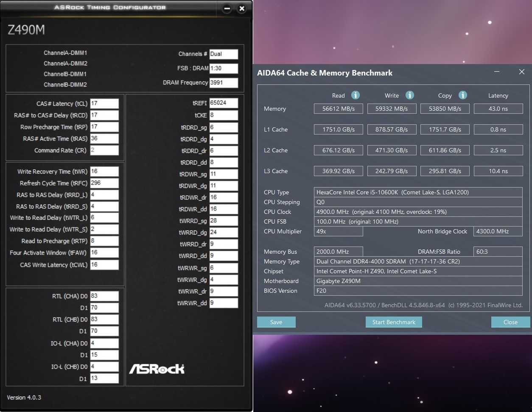The height and width of the screenshot is (412, 532).
Task: Click L3 Cache Copy value 295.81 GB/s
Action: pos(445,171)
